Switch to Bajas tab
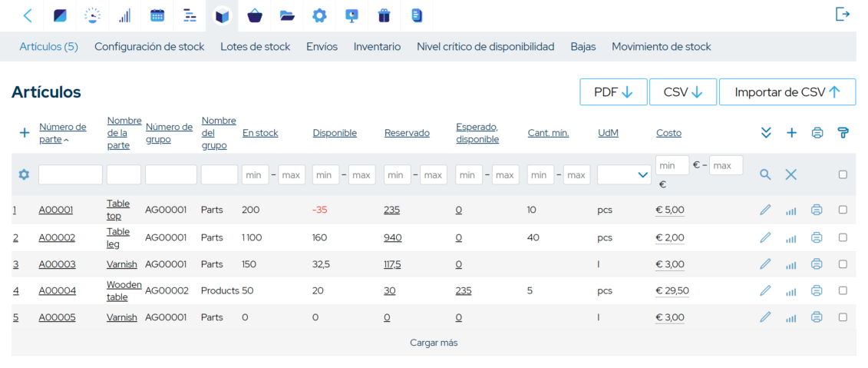 (x=583, y=47)
